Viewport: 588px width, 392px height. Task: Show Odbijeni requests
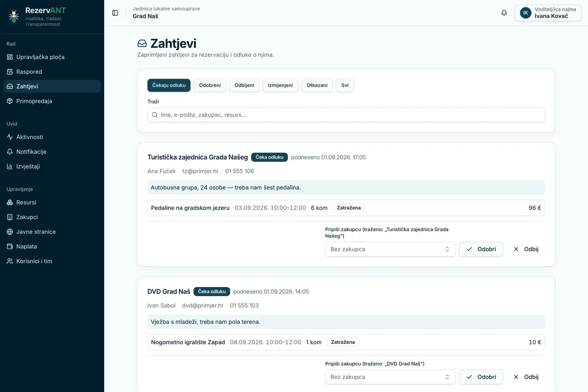coord(244,85)
